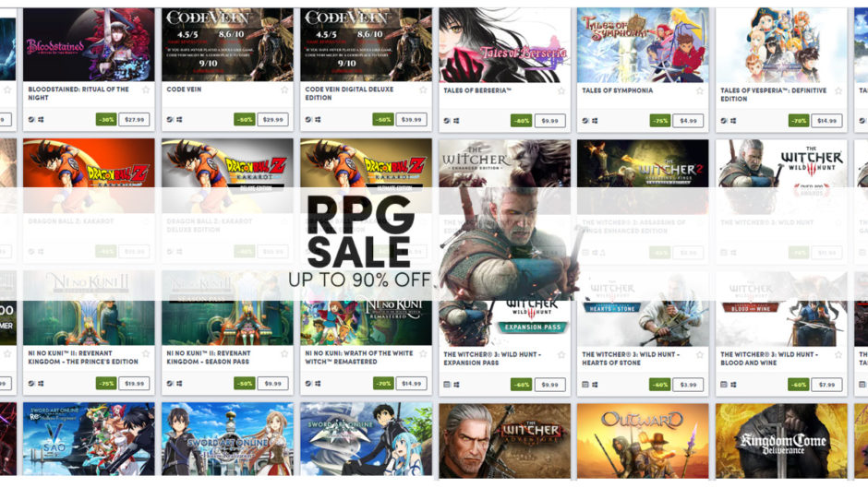Wishlist Bloodstained: Ritual of the Night star
The height and width of the screenshot is (488, 868).
tap(146, 89)
